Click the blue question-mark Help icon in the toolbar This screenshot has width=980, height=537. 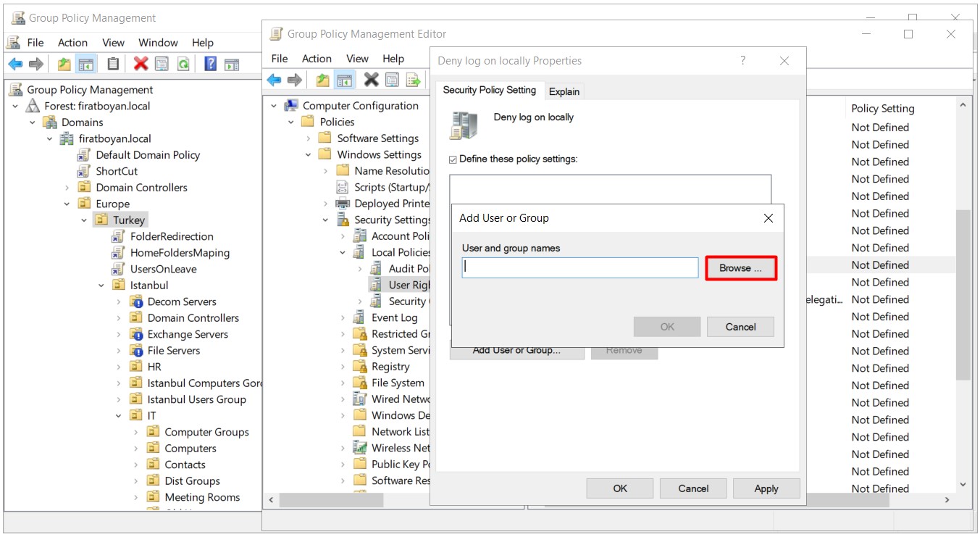pos(211,64)
